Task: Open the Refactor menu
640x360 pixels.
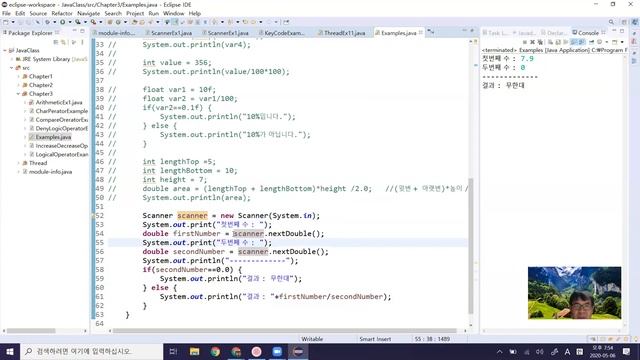Action: [62, 13]
